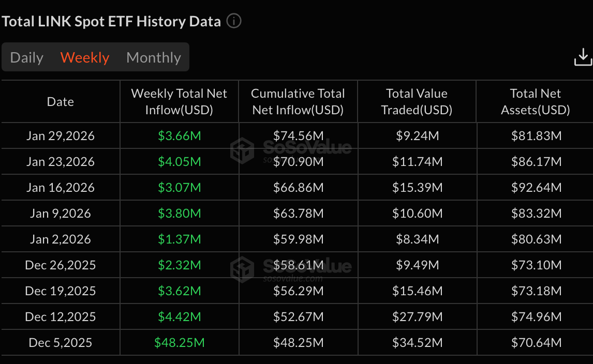593x364 pixels.
Task: Select the Dec 12,2025 date cell
Action: [61, 317]
